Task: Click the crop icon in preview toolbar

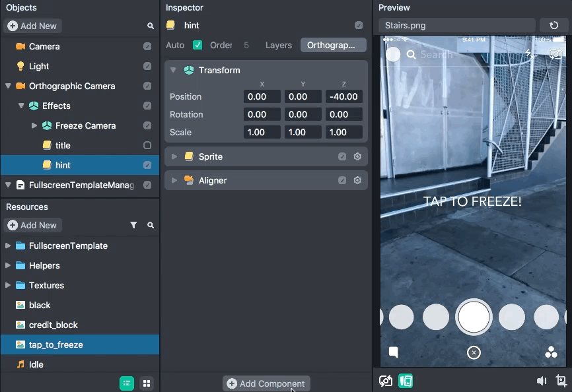Action: point(561,381)
